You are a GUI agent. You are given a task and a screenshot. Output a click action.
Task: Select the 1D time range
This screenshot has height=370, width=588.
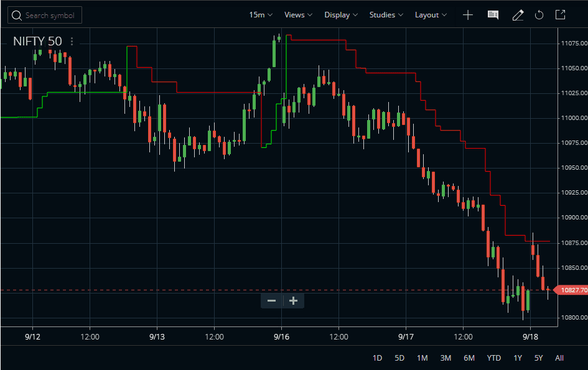(377, 358)
